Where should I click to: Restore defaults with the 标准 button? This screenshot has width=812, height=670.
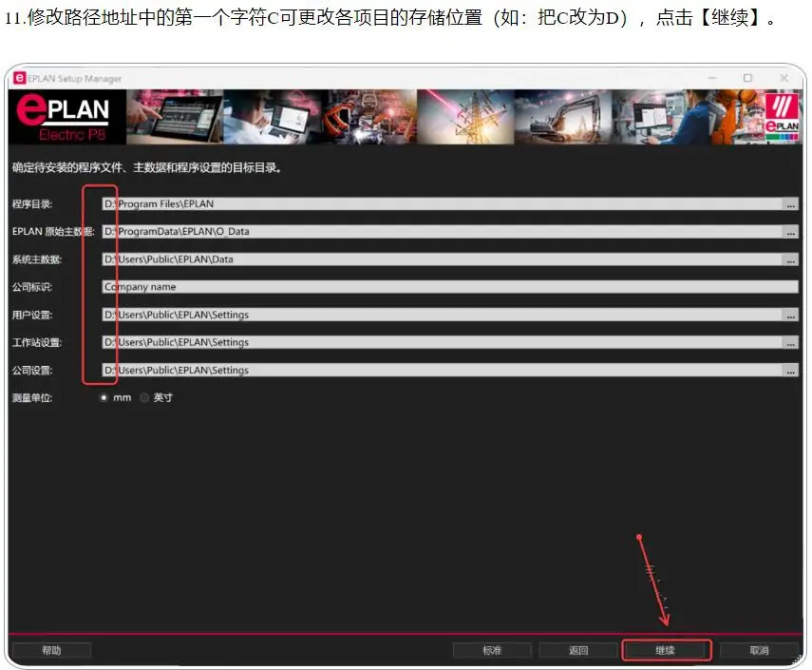point(492,650)
